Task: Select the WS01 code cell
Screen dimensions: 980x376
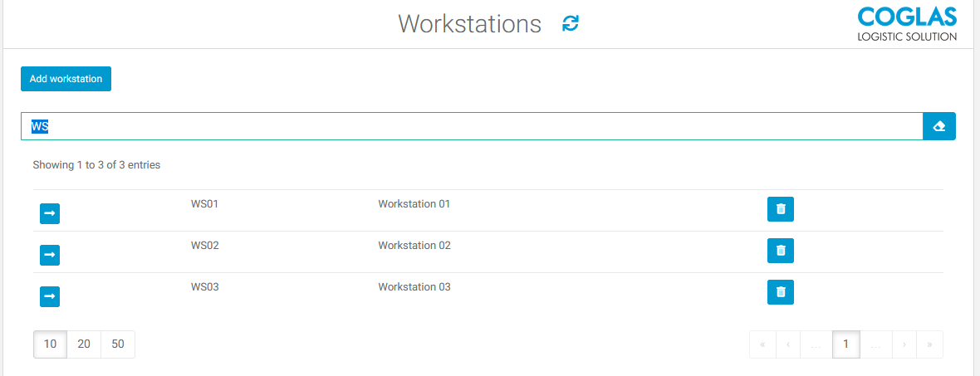Action: coord(204,204)
